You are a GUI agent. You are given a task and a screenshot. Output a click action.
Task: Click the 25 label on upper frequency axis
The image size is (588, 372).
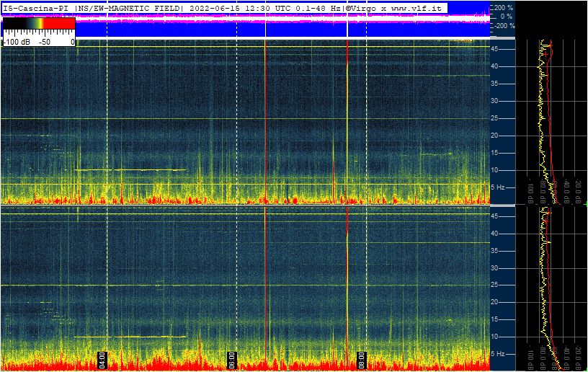[x=495, y=118]
